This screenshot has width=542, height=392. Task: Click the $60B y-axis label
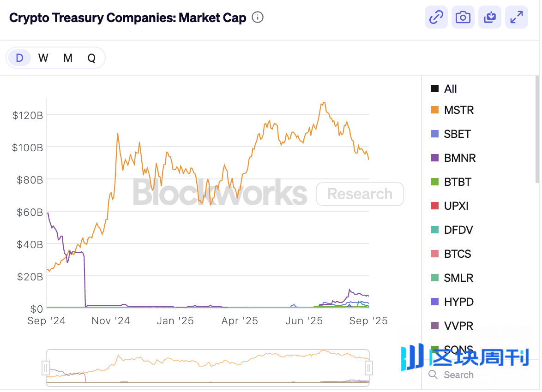click(x=30, y=212)
